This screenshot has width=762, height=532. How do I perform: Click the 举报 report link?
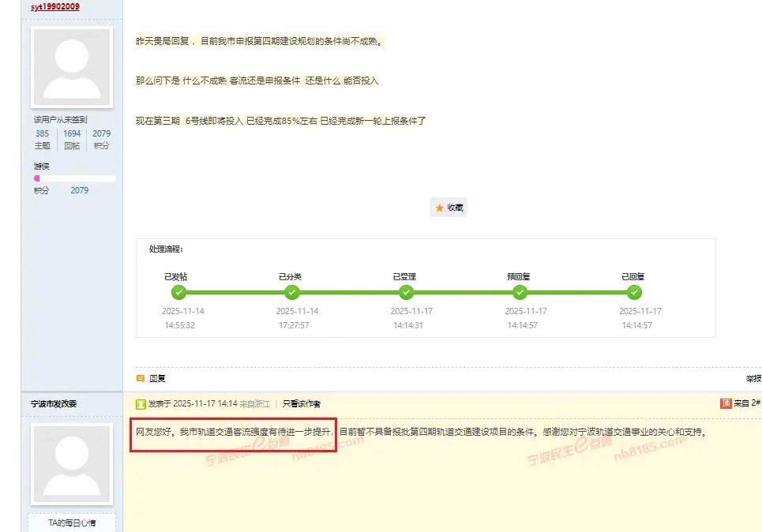coord(753,379)
